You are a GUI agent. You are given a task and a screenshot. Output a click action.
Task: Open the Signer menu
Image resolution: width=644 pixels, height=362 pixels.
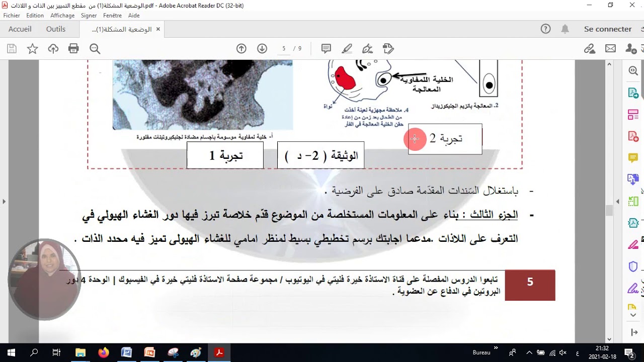click(x=89, y=16)
